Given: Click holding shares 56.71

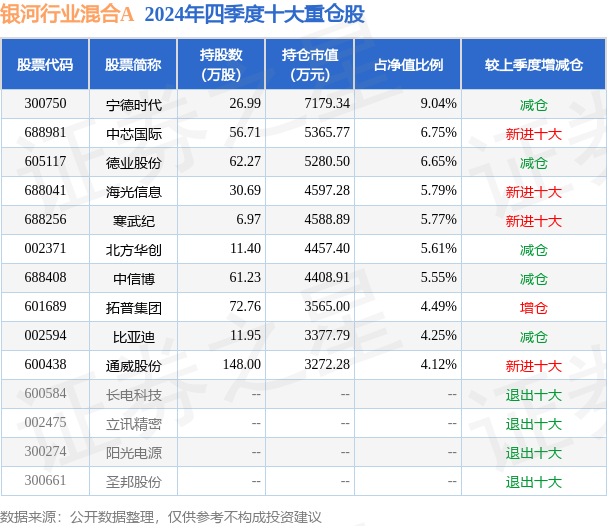Looking at the screenshot, I should click(245, 132).
